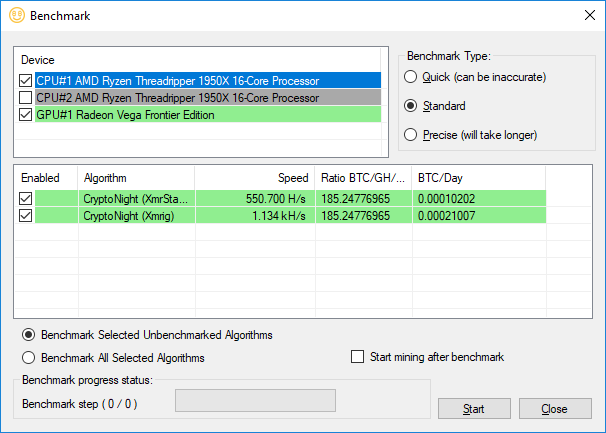Viewport: 606px width, 433px height.
Task: Sort by Enabled column header
Action: [x=46, y=178]
